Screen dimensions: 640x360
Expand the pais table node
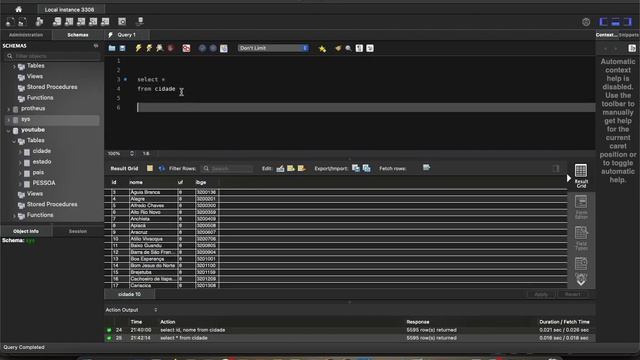[x=20, y=173]
